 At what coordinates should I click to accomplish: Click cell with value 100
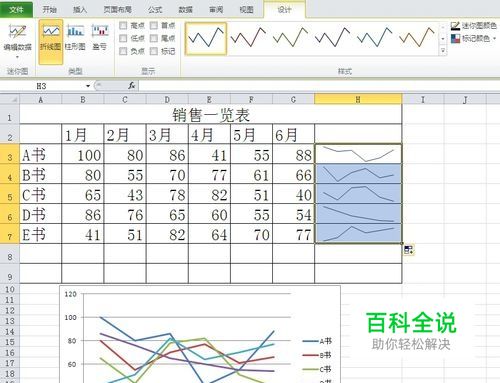[x=83, y=154]
